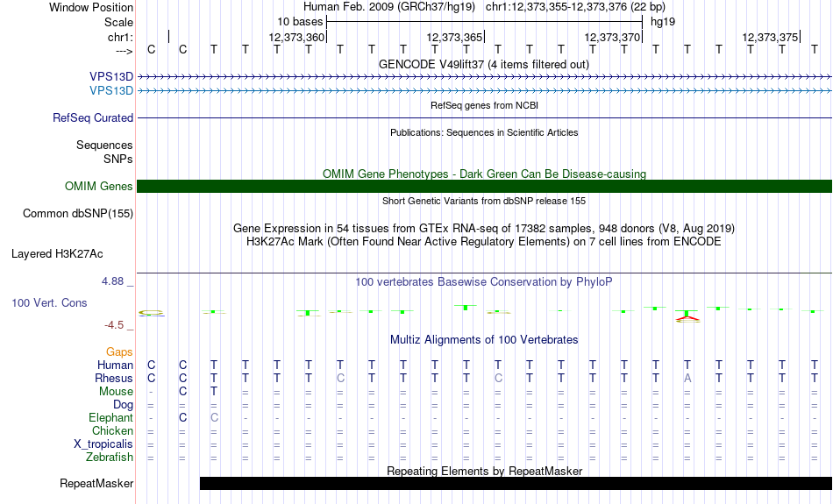833x504 pixels.
Task: Click the Elephant row's light C mismatch base
Action: (214, 417)
